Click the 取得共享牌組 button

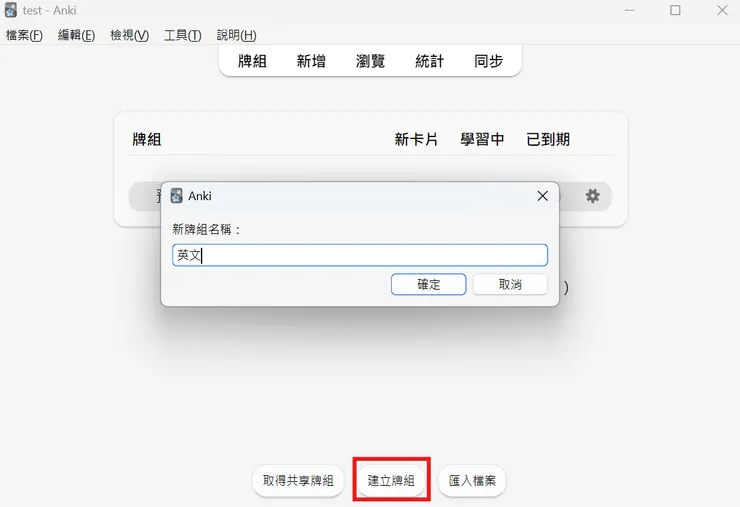pyautogui.click(x=298, y=481)
